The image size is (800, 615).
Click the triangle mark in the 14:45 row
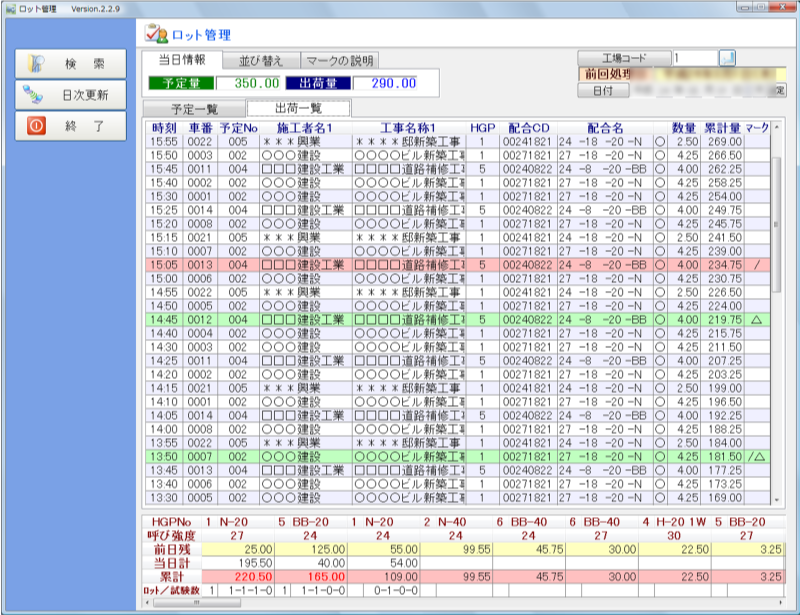click(x=756, y=319)
